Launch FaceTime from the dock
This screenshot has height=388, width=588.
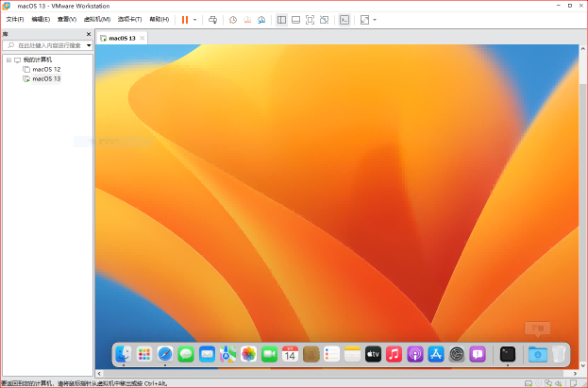[269, 354]
